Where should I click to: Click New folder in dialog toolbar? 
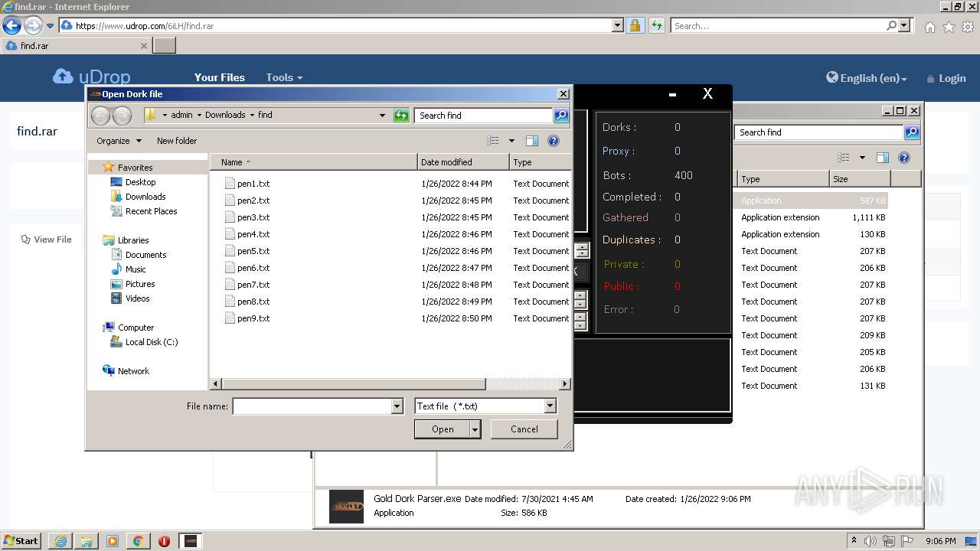click(177, 141)
